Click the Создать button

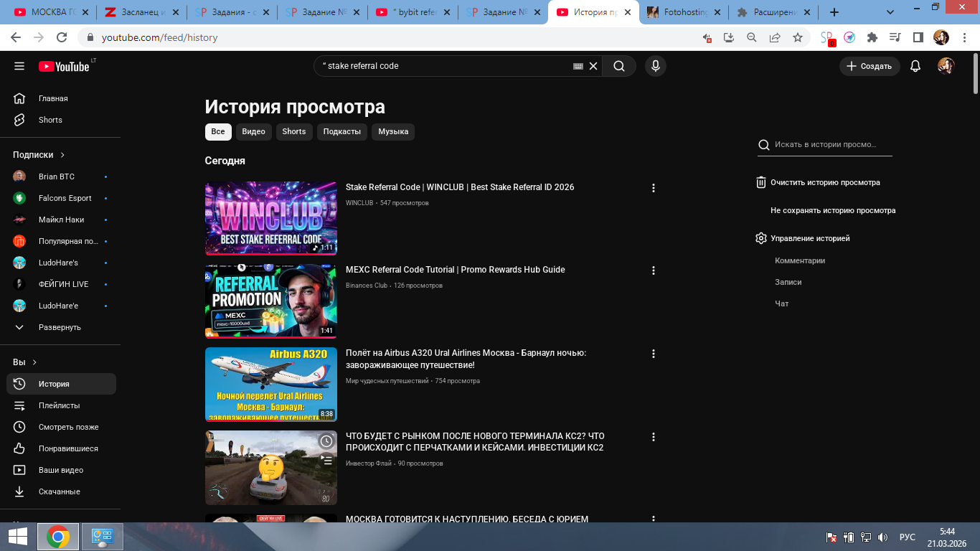coord(870,66)
